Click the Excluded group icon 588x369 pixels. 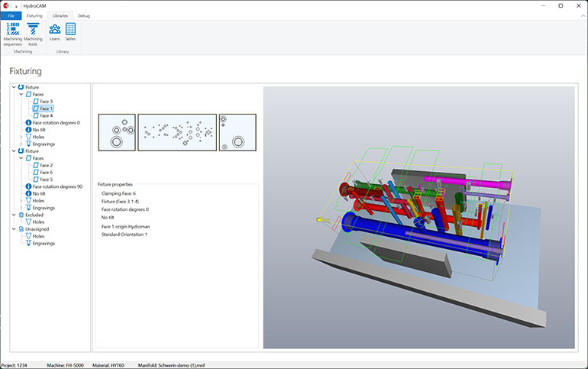[21, 215]
